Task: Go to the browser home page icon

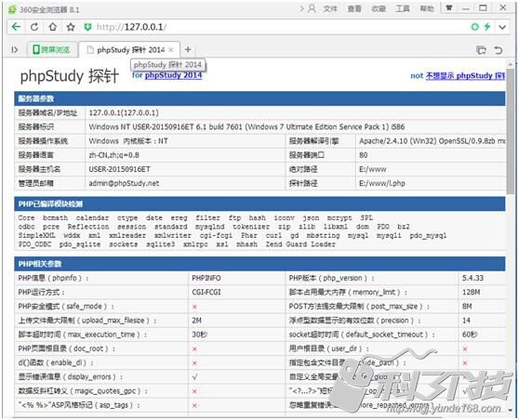Action: pos(53,27)
